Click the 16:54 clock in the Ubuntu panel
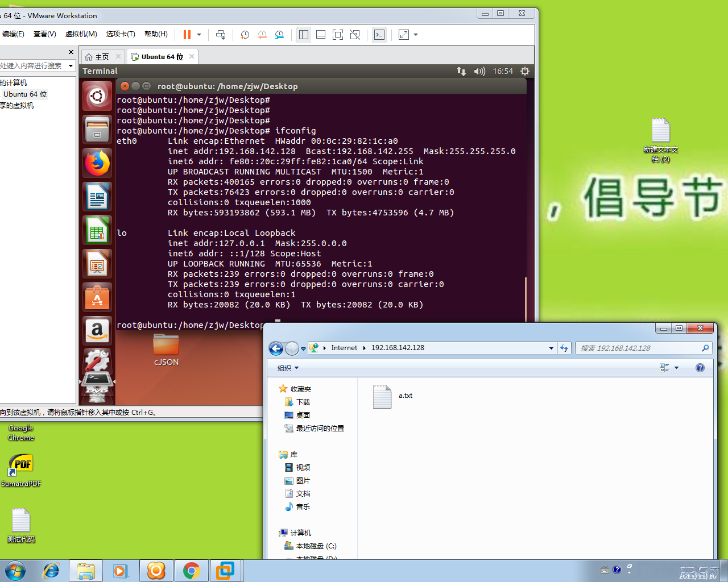Screen dimensions: 728x582 coord(503,71)
